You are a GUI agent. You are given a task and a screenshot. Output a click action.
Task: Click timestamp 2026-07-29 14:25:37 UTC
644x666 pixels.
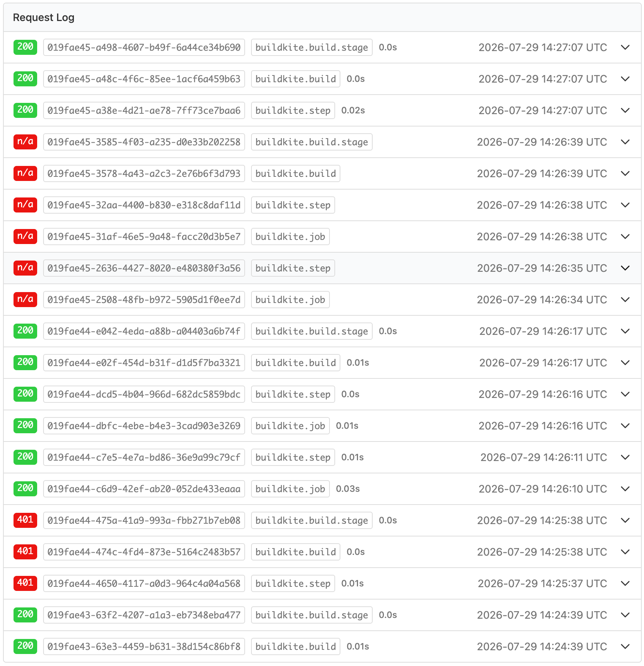point(542,583)
